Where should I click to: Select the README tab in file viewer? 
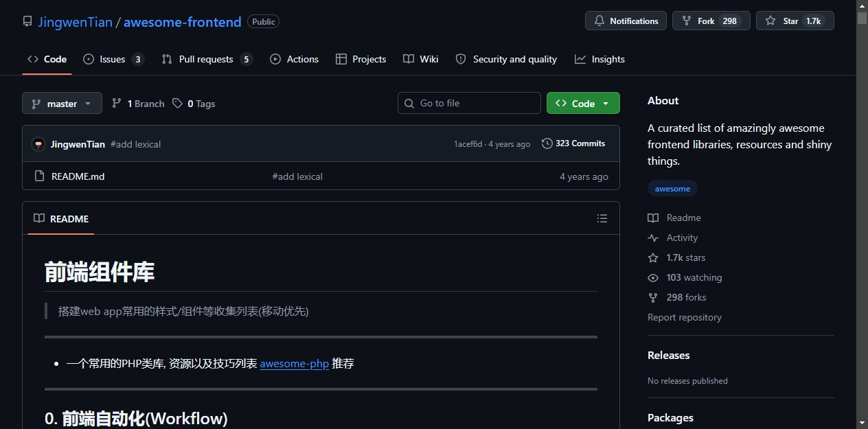click(x=61, y=218)
